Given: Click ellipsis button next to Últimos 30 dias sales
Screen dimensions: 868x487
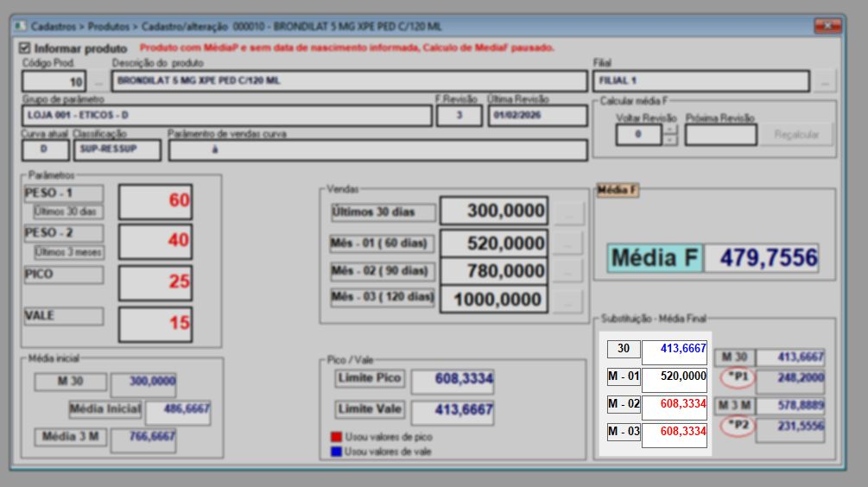Looking at the screenshot, I should point(567,212).
